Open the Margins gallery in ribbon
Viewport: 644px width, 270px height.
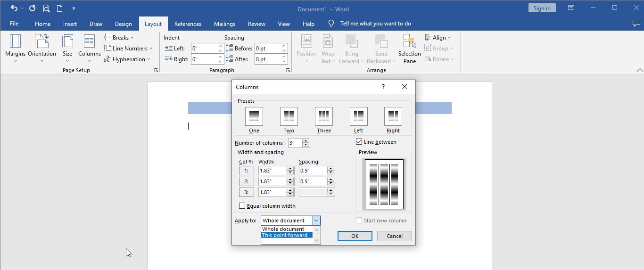tap(15, 49)
